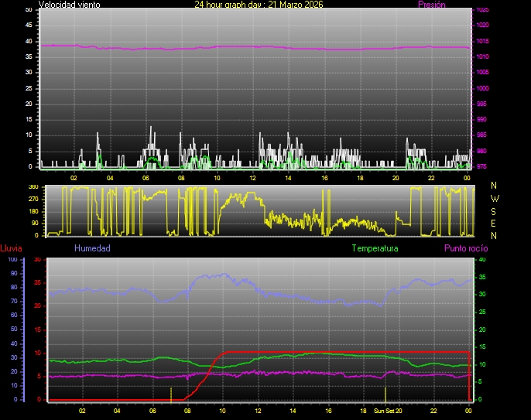Click the 'W' wind direction compass label
This screenshot has width=531, height=420.
click(x=494, y=198)
